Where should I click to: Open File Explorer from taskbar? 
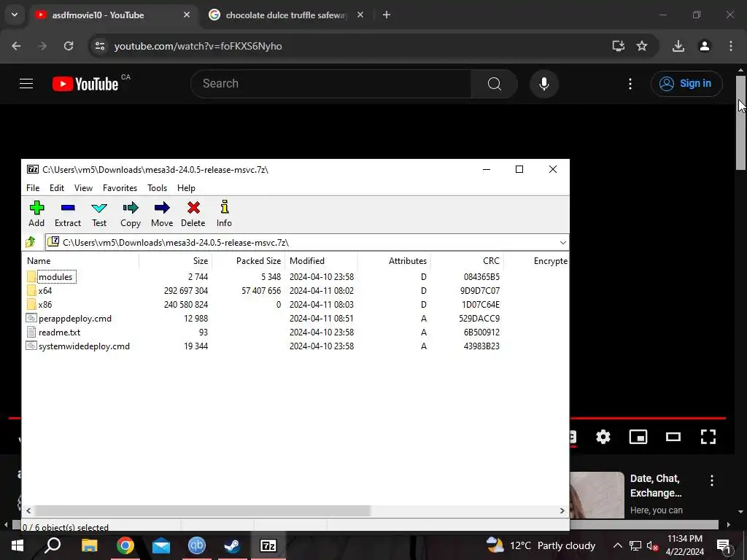(89, 545)
